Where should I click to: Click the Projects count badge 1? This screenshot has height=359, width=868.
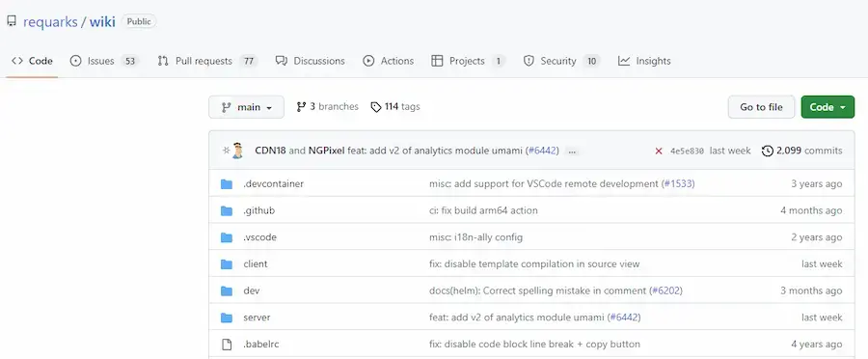tap(498, 62)
